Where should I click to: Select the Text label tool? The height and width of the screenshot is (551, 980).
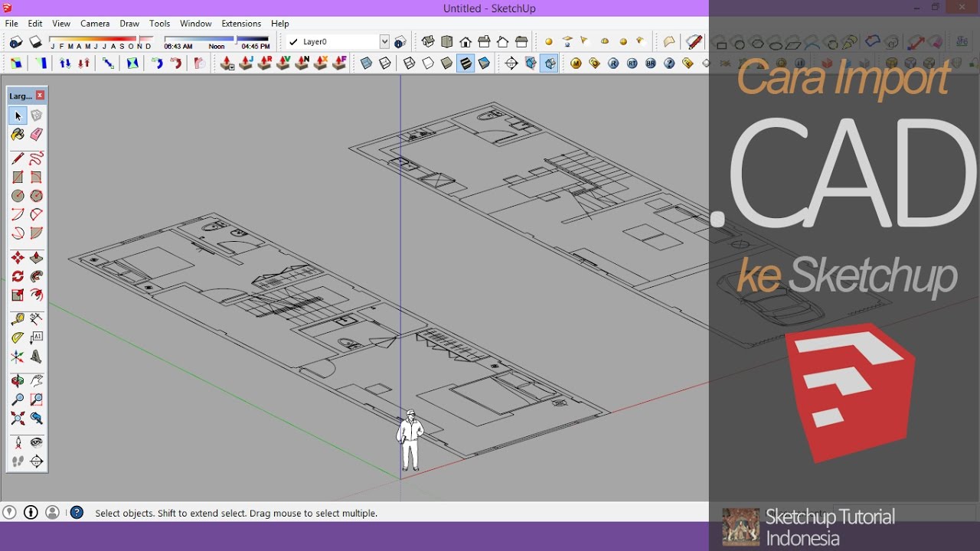37,337
